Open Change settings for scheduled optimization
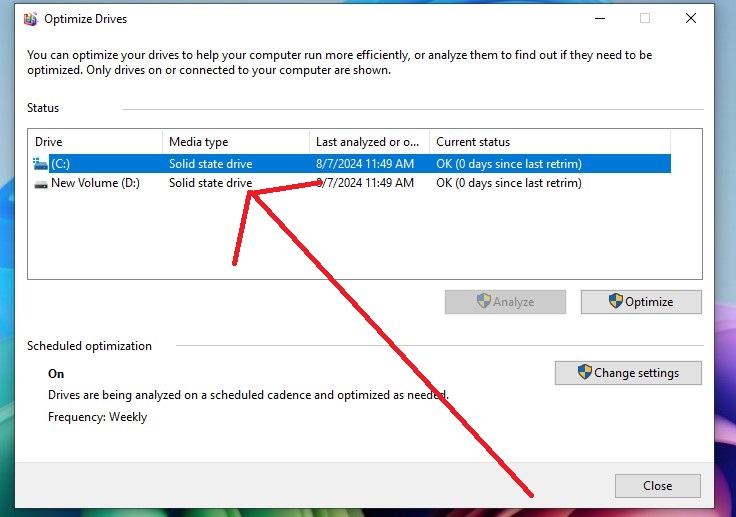This screenshot has width=736, height=517. pos(628,373)
